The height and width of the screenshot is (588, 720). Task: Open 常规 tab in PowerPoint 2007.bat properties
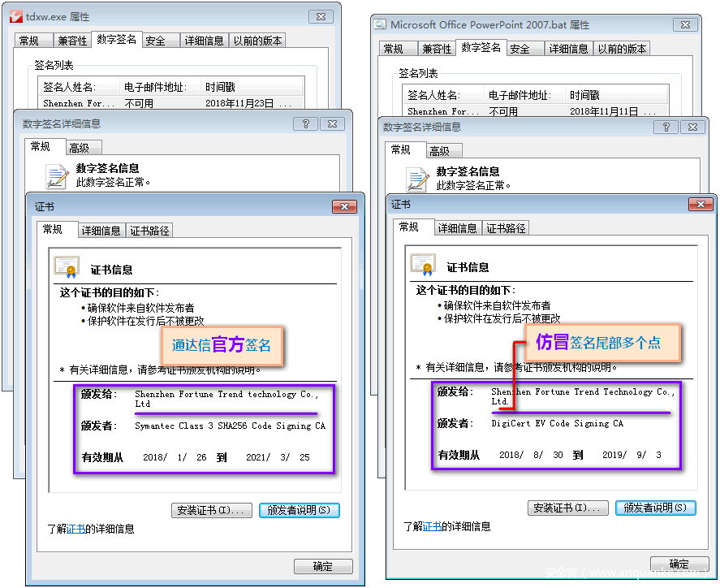(398, 48)
